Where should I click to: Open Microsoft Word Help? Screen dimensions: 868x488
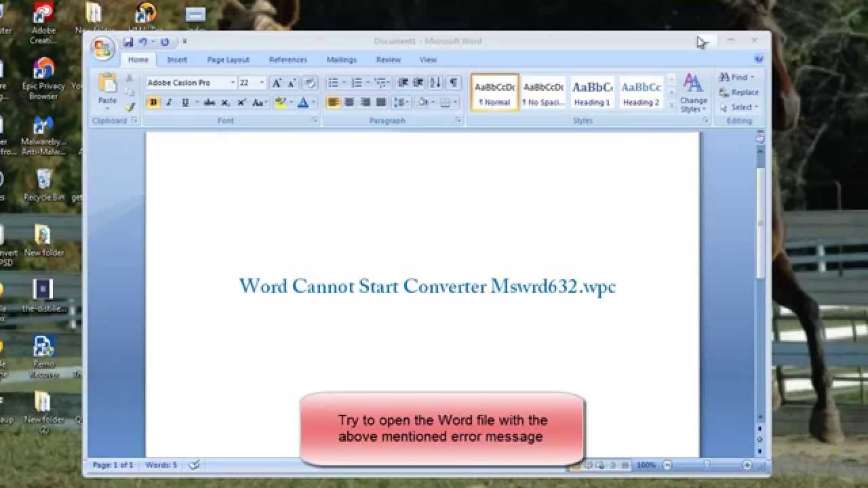click(759, 60)
